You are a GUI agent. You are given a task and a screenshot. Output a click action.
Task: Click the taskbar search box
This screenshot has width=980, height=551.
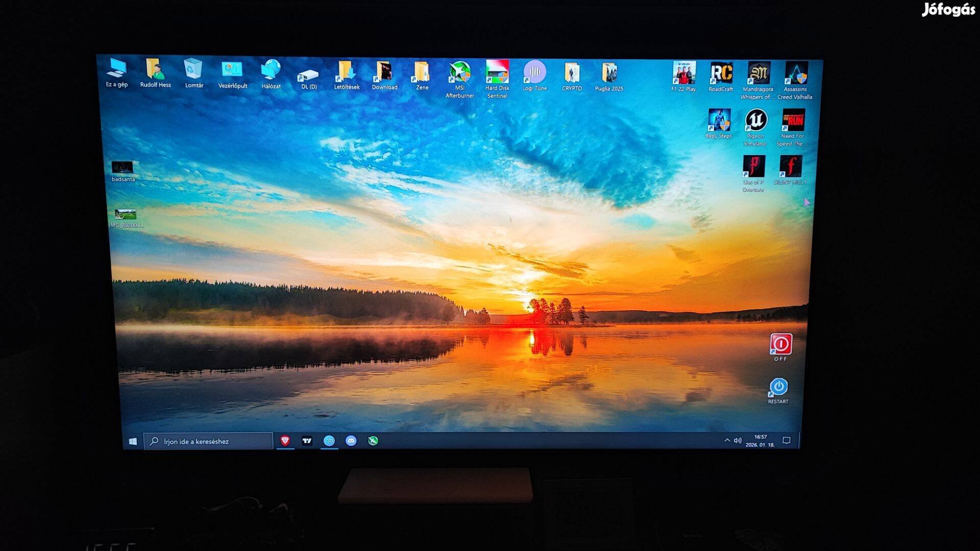[209, 441]
